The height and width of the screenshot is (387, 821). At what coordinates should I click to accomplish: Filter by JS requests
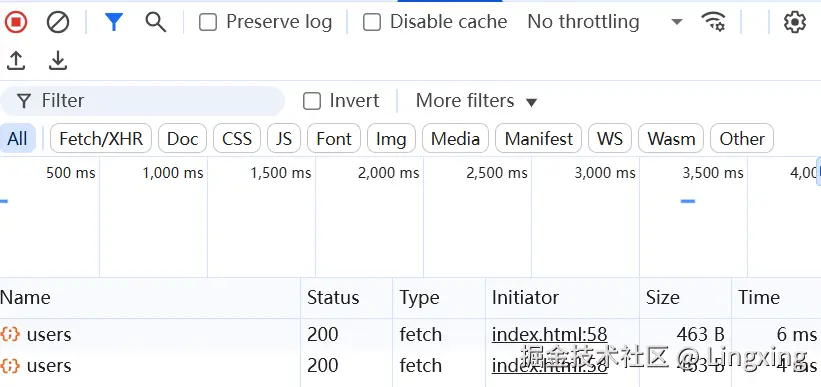tap(284, 139)
